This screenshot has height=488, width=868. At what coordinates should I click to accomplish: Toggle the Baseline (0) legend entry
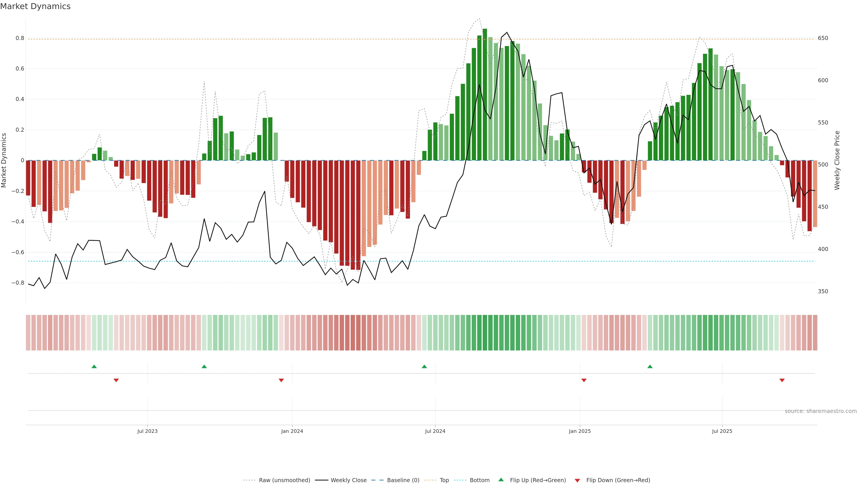[x=403, y=480]
